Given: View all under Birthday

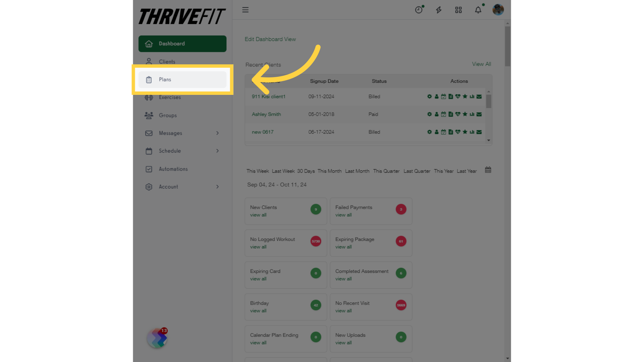Looking at the screenshot, I should pyautogui.click(x=258, y=311).
